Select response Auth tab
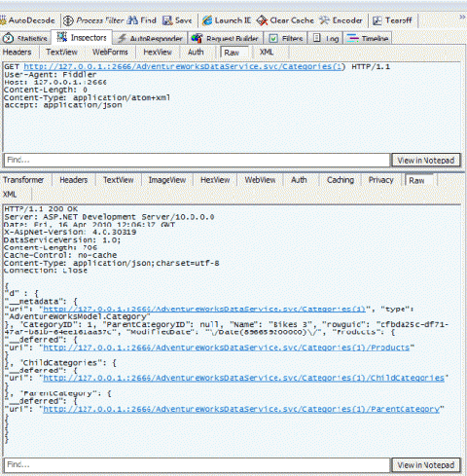This screenshot has width=467, height=476. 299,180
